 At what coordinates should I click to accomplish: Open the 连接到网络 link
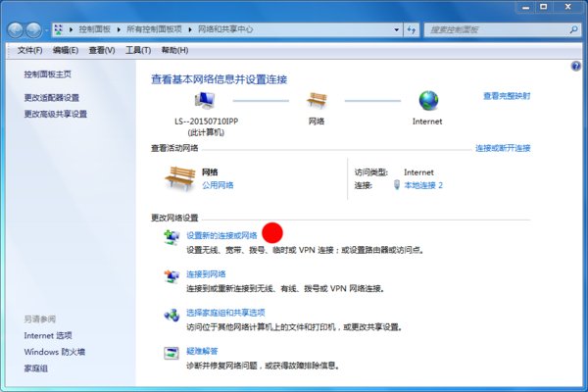[206, 273]
